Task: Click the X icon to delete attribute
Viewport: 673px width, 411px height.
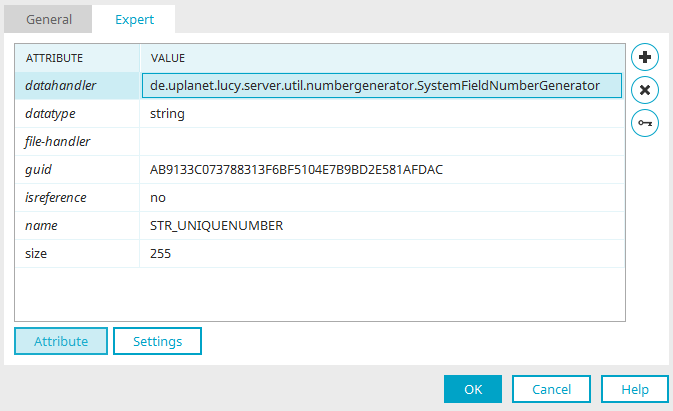Action: 645,90
